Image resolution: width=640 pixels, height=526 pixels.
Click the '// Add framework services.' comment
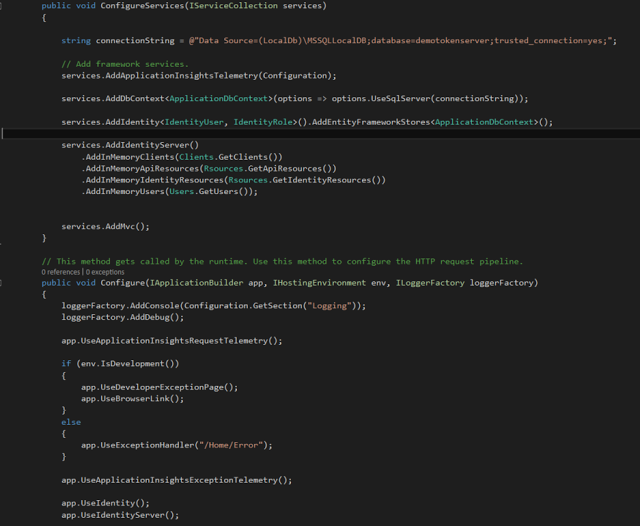click(x=125, y=64)
